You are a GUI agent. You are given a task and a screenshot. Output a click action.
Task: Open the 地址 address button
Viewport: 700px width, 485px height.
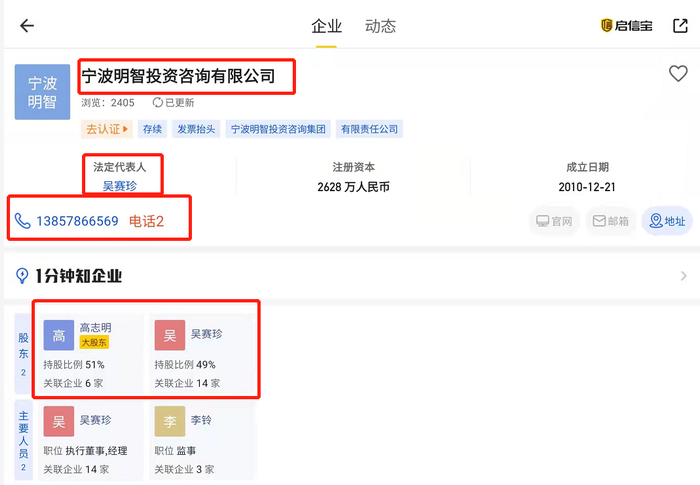[667, 221]
